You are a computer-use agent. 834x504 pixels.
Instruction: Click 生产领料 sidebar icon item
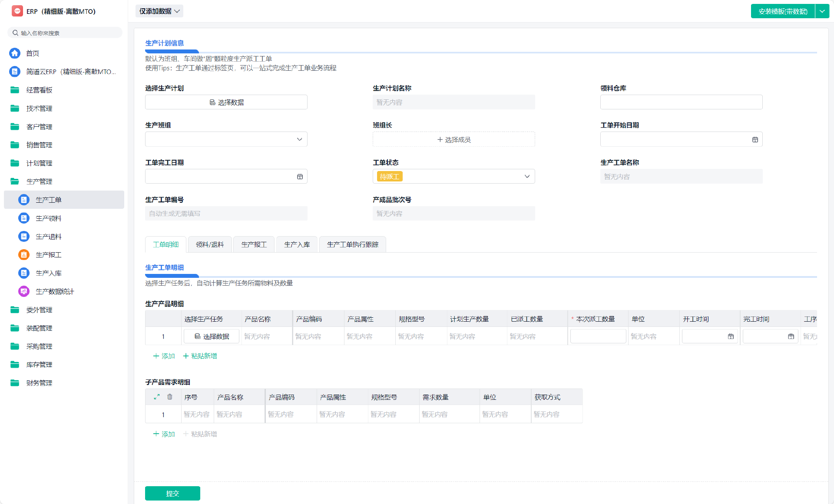point(24,218)
